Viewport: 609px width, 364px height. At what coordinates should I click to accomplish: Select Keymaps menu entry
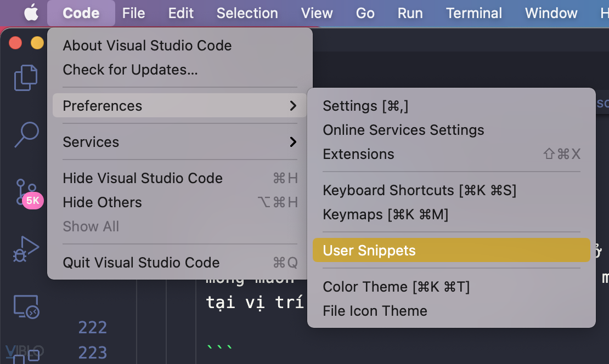(385, 214)
